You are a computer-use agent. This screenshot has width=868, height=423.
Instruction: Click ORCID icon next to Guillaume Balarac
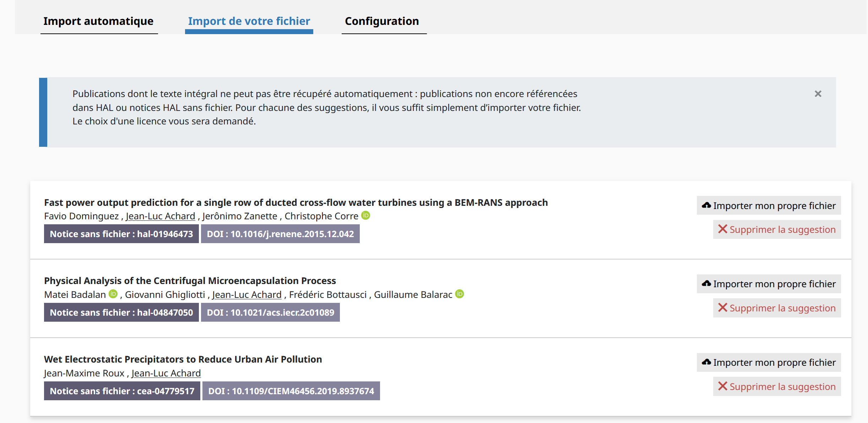460,294
